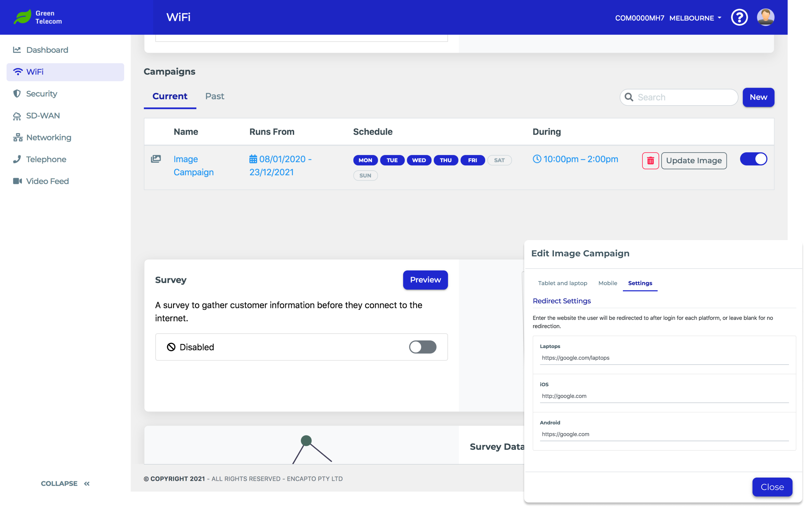
Task: Click the SD-WAN cloud icon in sidebar
Action: click(17, 116)
